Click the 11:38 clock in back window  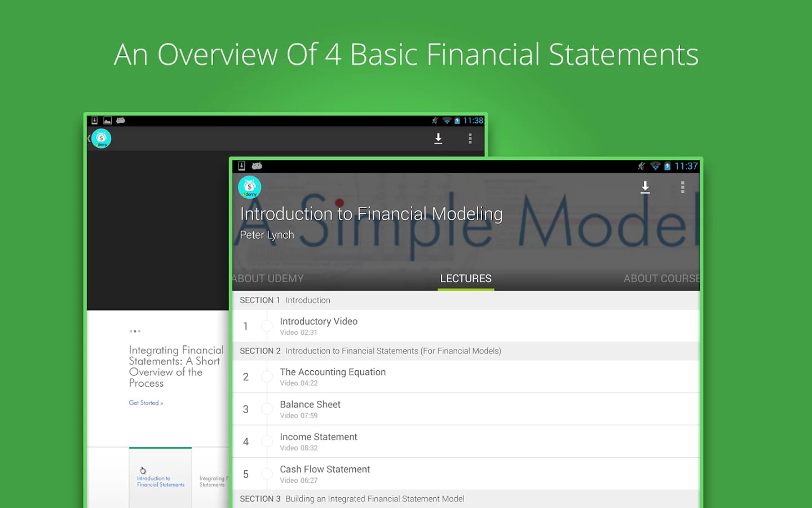(473, 121)
